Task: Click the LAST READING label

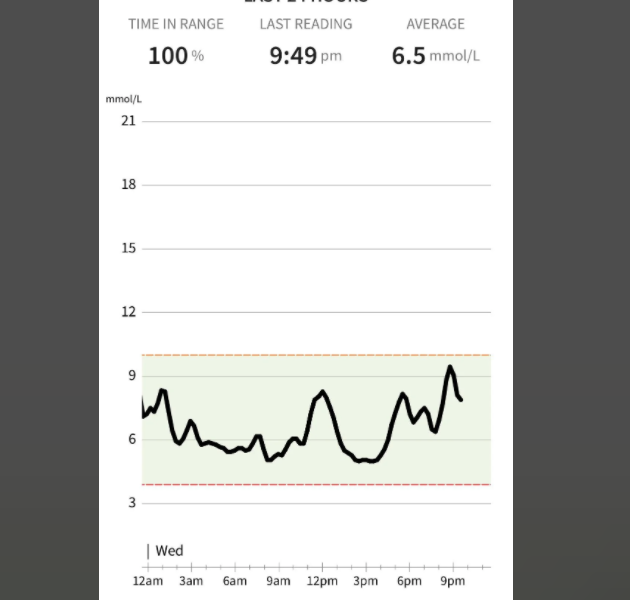Action: [x=306, y=24]
